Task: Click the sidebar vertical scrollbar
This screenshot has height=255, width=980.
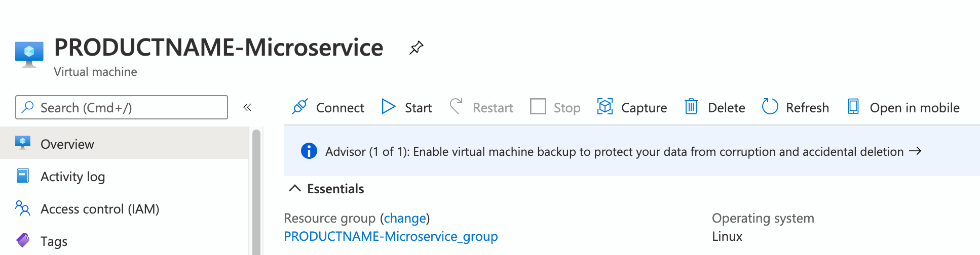Action: 256,192
